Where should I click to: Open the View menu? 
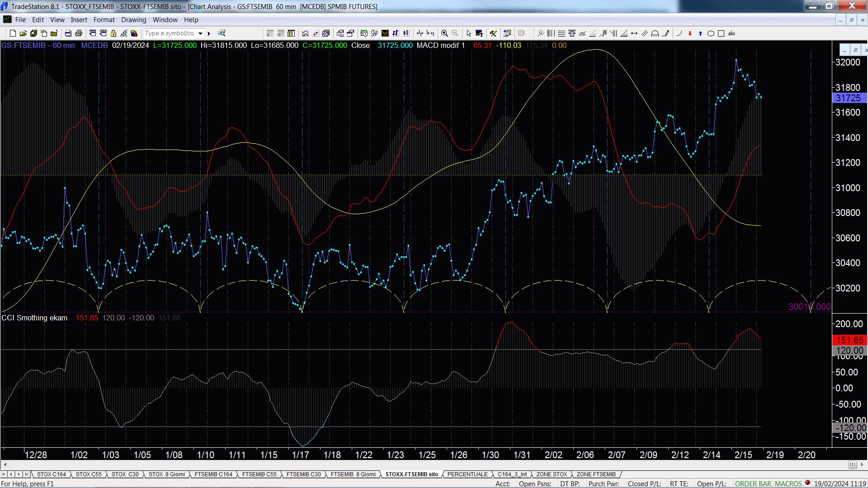click(57, 20)
